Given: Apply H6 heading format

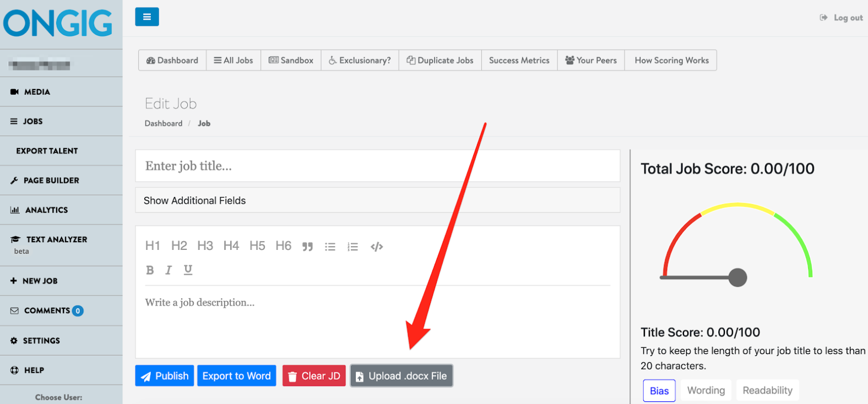Looking at the screenshot, I should 284,245.
